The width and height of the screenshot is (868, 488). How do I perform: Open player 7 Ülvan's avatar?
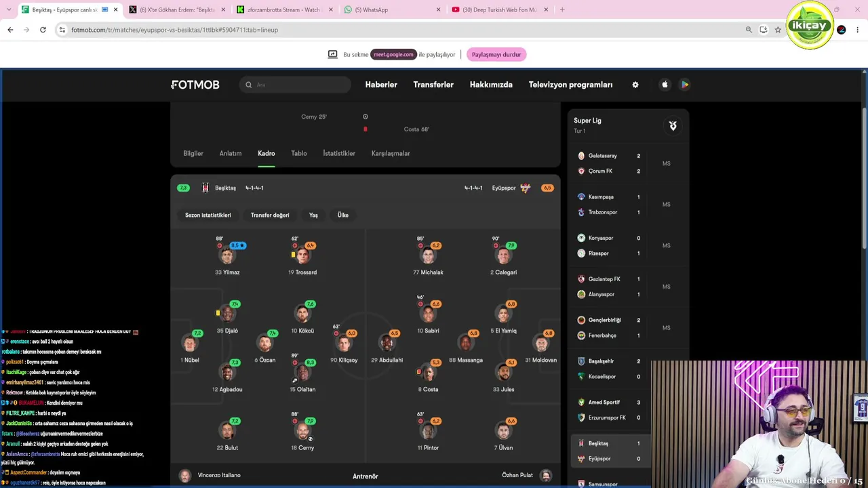503,431
